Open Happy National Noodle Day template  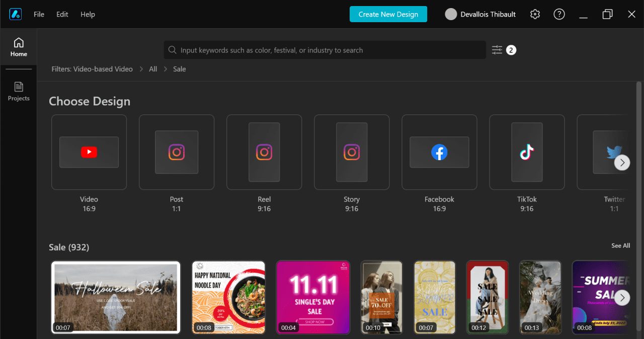(x=228, y=297)
